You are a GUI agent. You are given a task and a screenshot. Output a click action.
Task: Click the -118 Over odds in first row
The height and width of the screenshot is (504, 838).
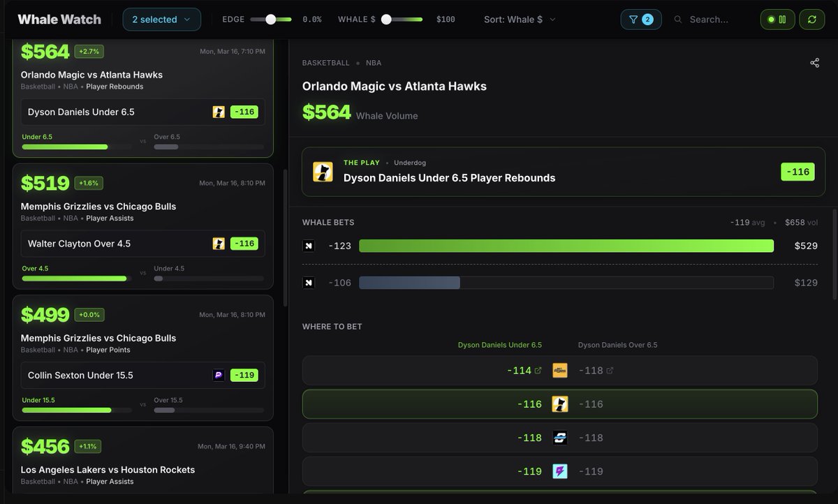tap(591, 371)
